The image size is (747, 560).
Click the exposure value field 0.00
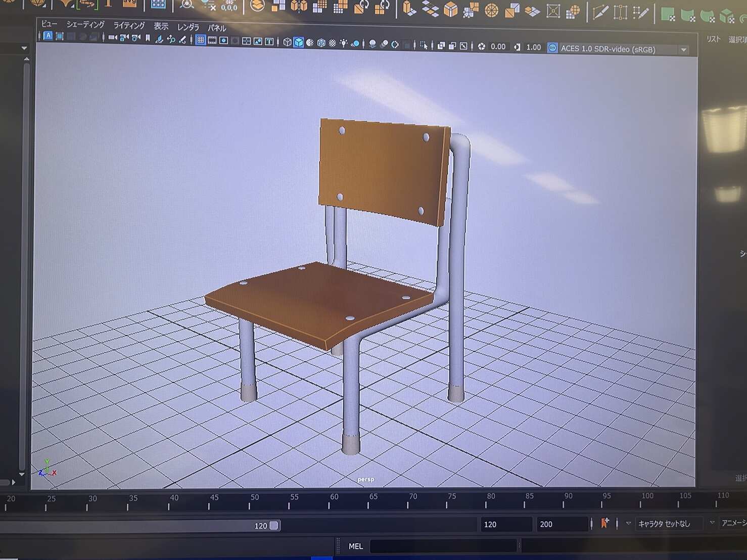(x=498, y=46)
